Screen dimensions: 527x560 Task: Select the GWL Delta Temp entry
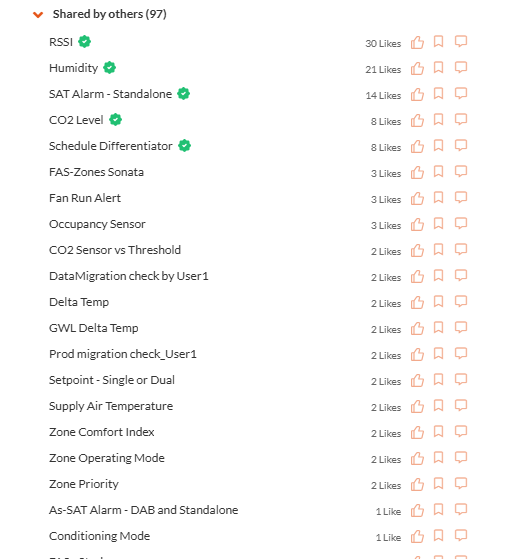pos(94,328)
